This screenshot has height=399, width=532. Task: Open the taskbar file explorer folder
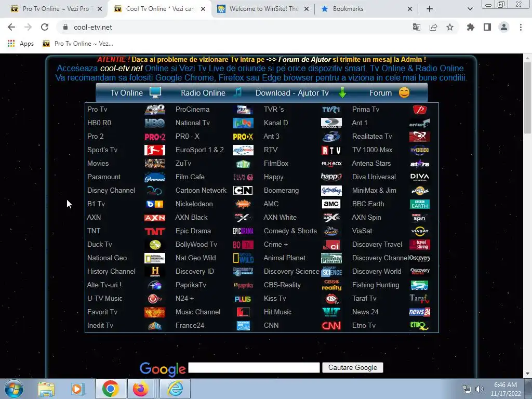[46, 389]
